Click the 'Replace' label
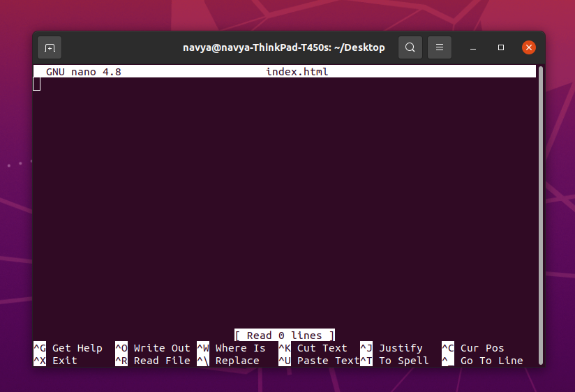Screen dimensions: 575x392 [x=237, y=361]
